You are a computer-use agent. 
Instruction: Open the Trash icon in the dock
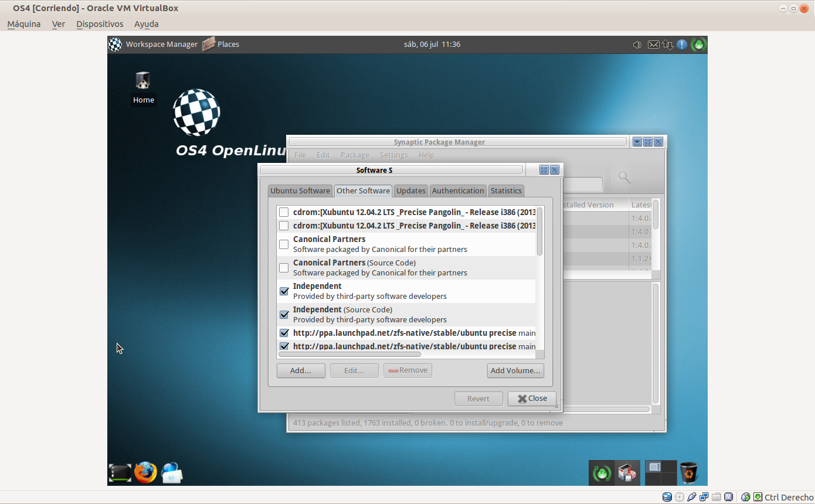click(688, 472)
